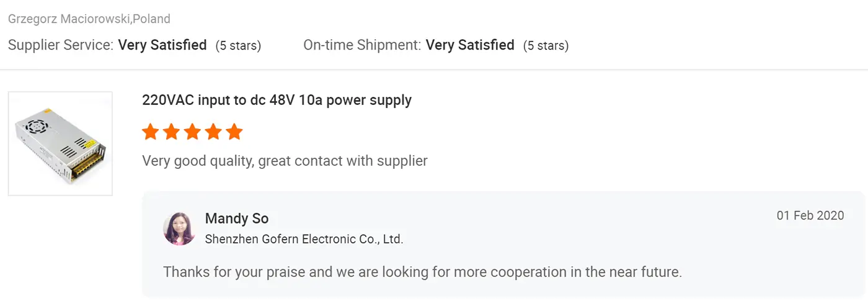
Task: Click Very Satisfied beside On-time Shipment
Action: click(470, 45)
